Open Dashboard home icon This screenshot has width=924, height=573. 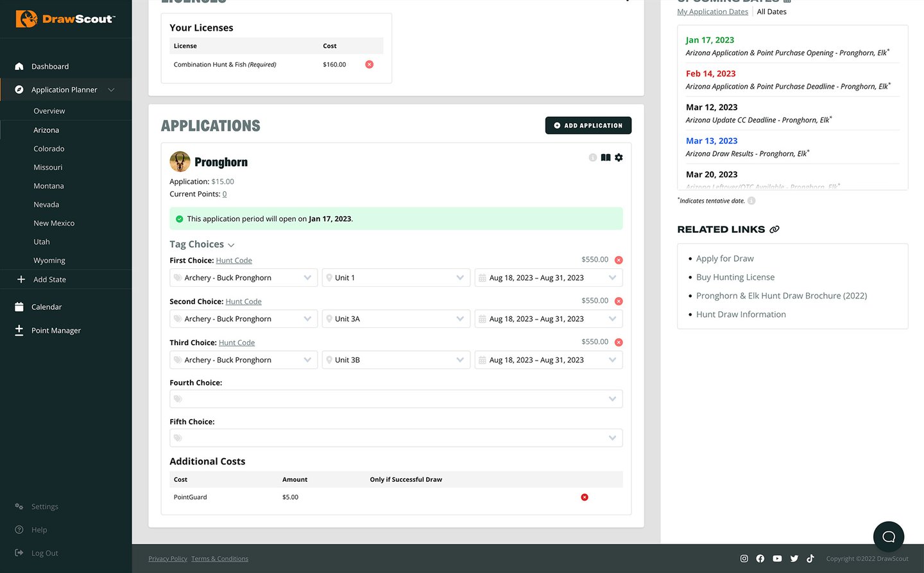[x=19, y=66]
